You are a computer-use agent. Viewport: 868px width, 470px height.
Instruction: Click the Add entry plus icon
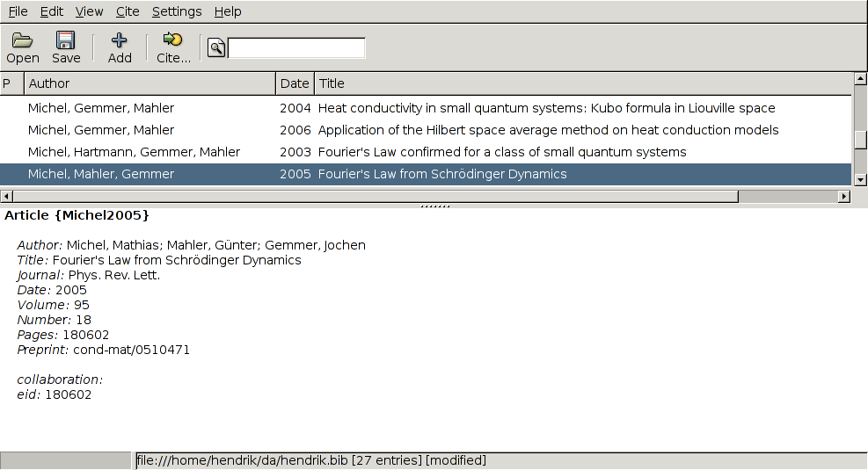pos(120,40)
